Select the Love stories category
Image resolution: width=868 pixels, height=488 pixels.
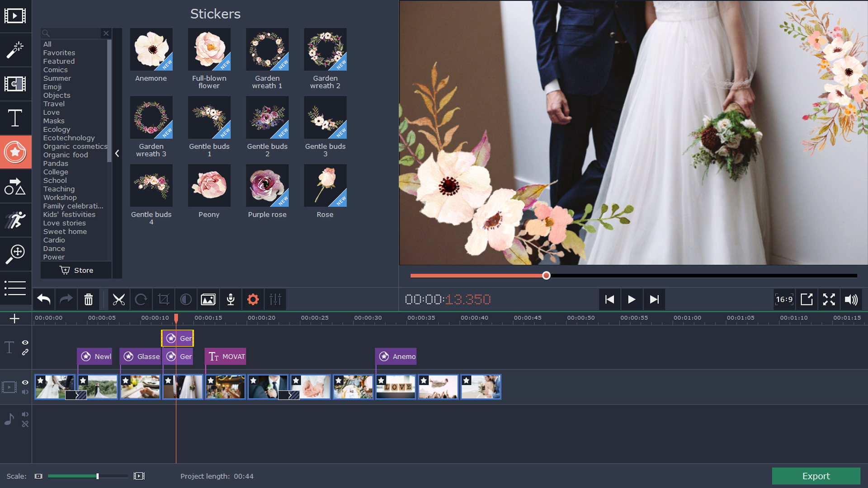coord(64,223)
